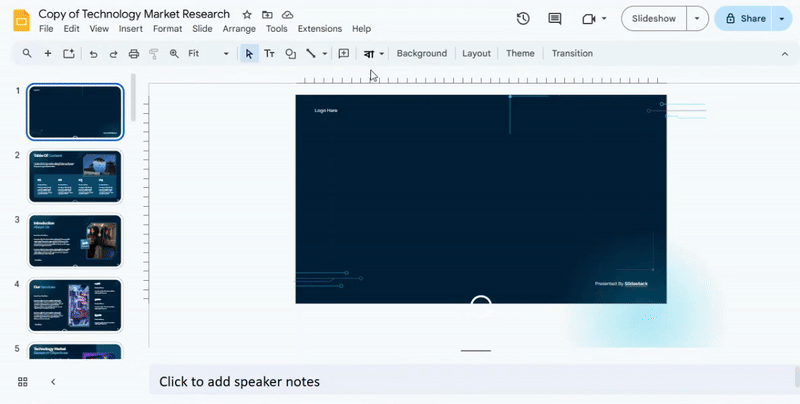Click the Undo arrow icon
This screenshot has height=404, width=800.
[92, 54]
